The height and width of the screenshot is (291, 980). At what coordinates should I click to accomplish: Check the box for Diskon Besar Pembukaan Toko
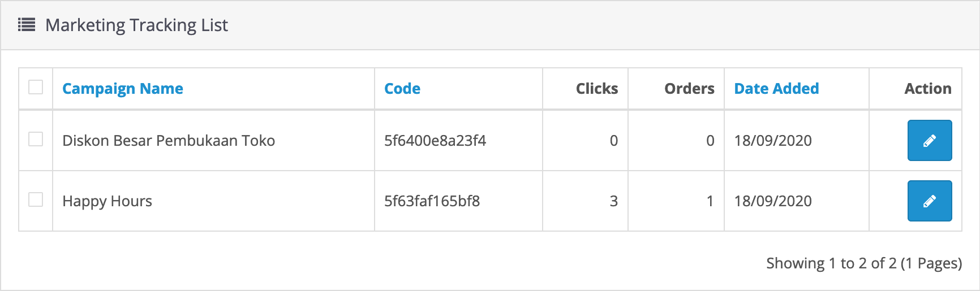click(x=36, y=139)
